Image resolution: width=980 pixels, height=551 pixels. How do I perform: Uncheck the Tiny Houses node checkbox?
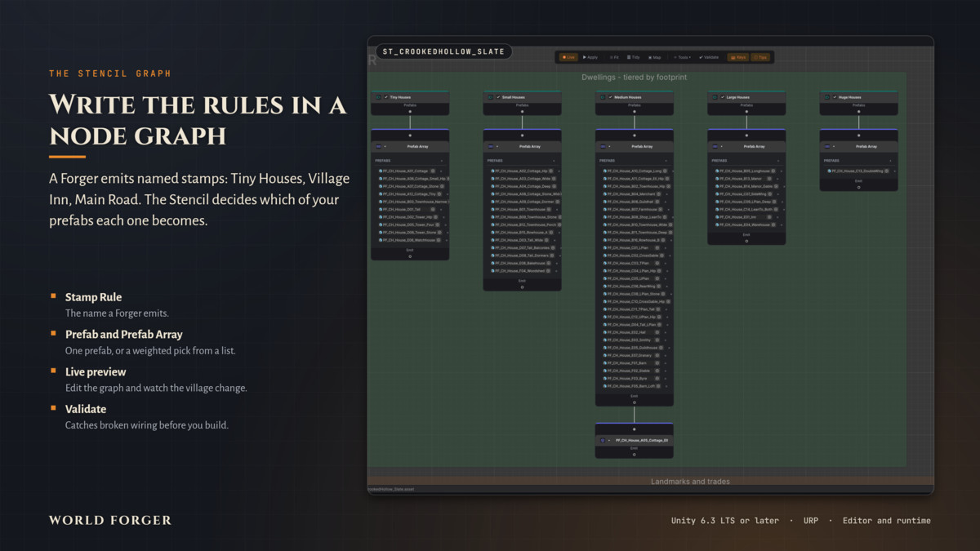point(386,97)
